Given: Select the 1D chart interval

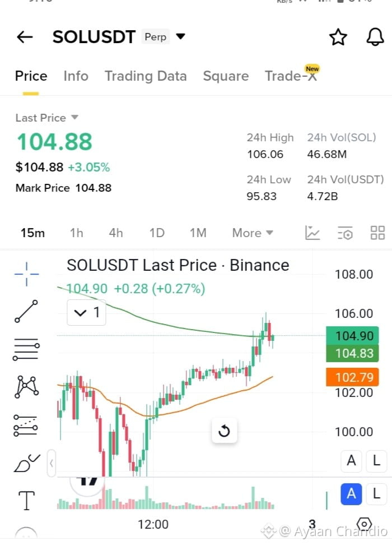Looking at the screenshot, I should coord(157,233).
